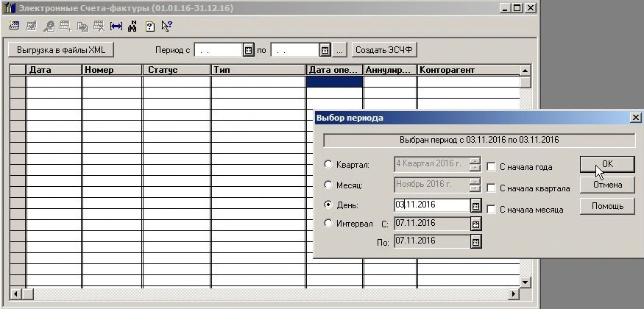The width and height of the screenshot is (644, 309).
Task: Click the Месяц spinner arrows
Action: tap(475, 185)
